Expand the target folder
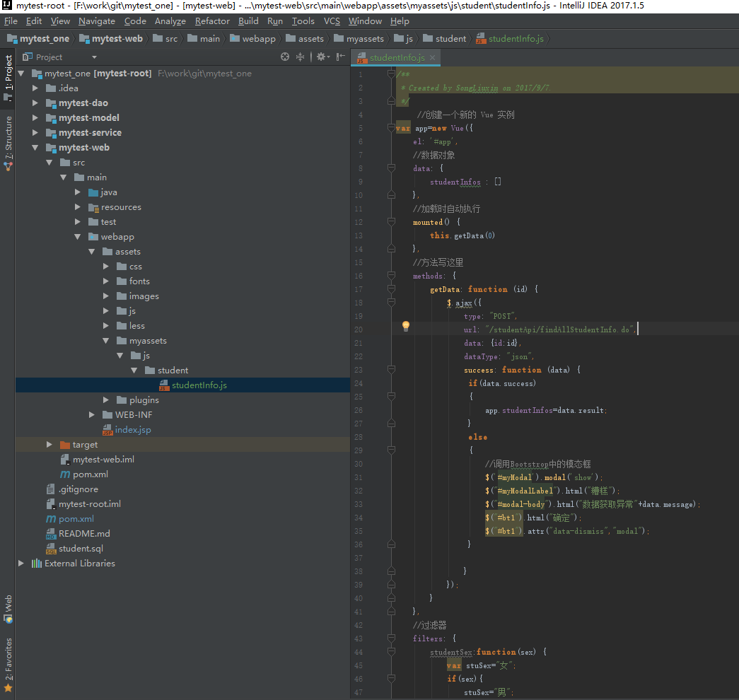 point(50,445)
